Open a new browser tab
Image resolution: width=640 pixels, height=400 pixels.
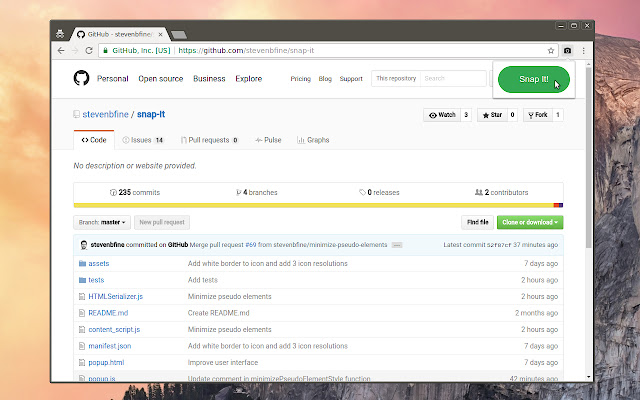point(178,35)
